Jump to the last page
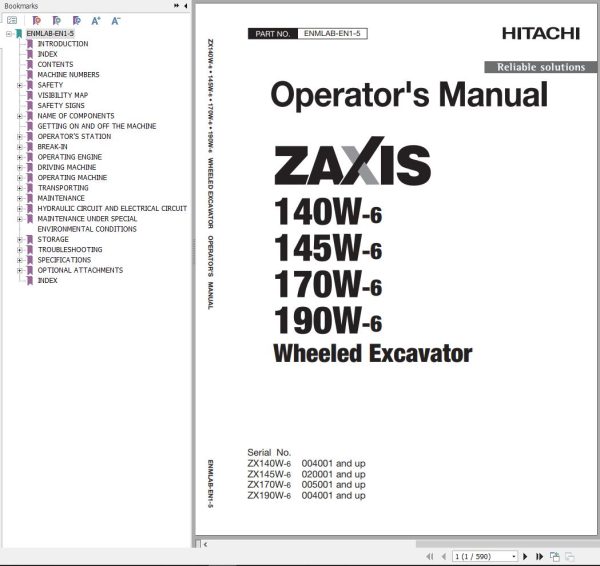The height and width of the screenshot is (566, 600). click(x=539, y=556)
